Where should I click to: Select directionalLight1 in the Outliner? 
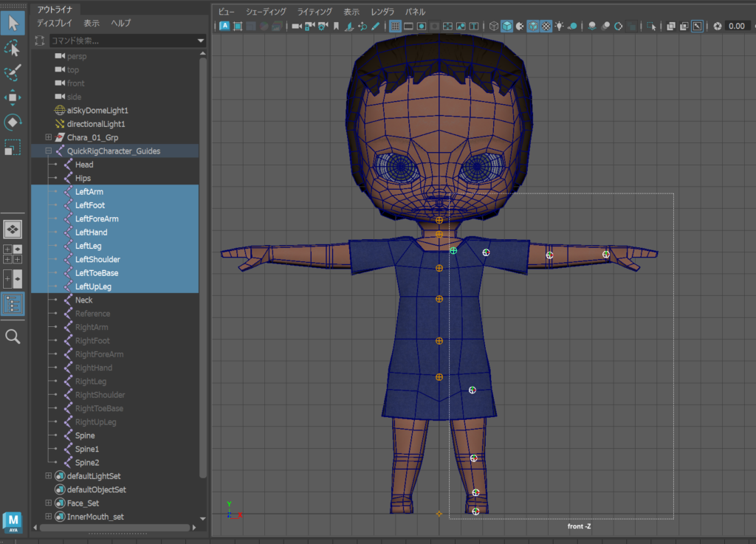(96, 124)
